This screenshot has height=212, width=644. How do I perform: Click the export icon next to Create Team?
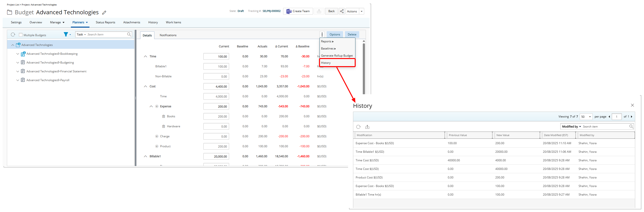(319, 11)
